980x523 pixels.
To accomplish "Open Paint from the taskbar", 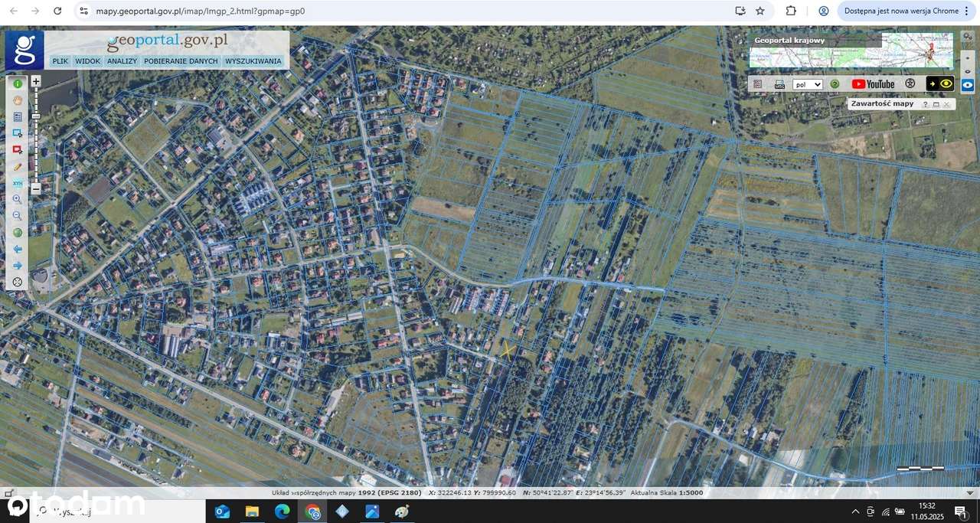I will pos(402,512).
